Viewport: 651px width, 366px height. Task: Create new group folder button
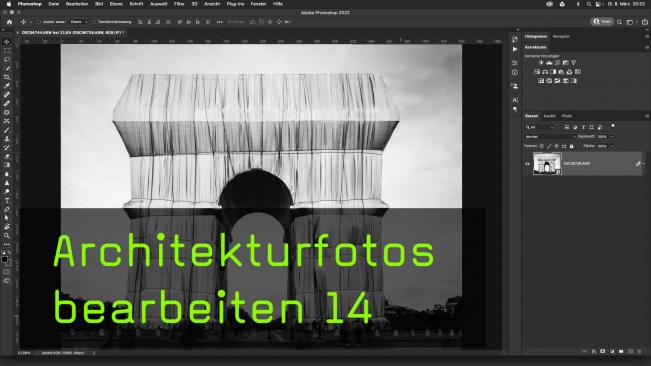(621, 351)
